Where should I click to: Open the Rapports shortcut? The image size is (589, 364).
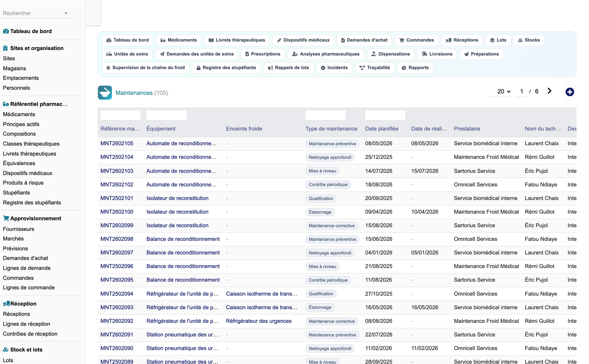[x=415, y=68]
